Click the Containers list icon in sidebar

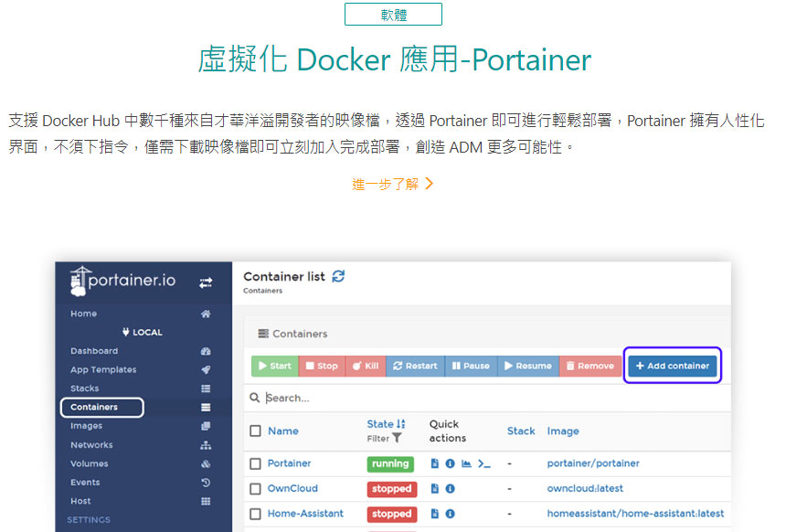[206, 407]
